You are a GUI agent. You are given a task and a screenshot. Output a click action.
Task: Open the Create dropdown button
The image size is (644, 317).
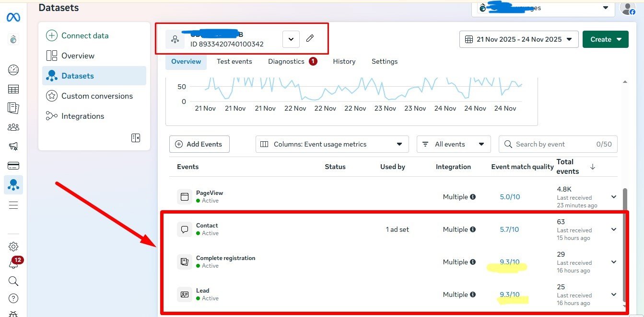pyautogui.click(x=606, y=39)
